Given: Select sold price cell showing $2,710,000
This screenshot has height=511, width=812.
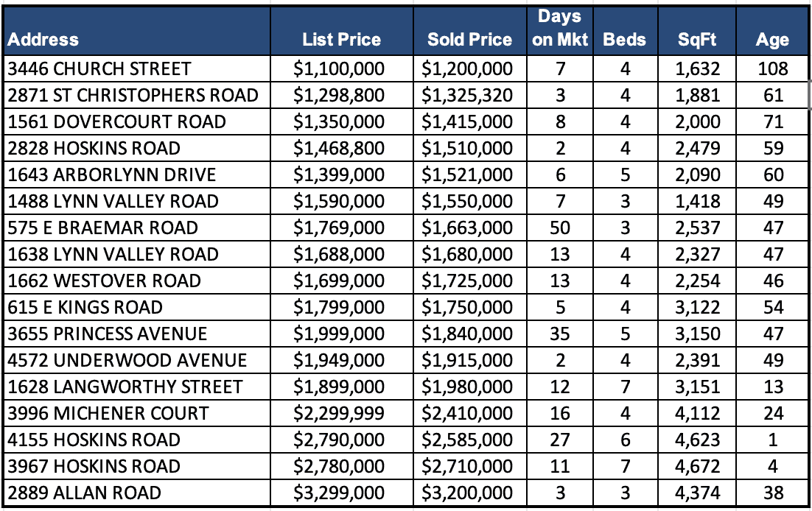Looking at the screenshot, I should tap(467, 467).
